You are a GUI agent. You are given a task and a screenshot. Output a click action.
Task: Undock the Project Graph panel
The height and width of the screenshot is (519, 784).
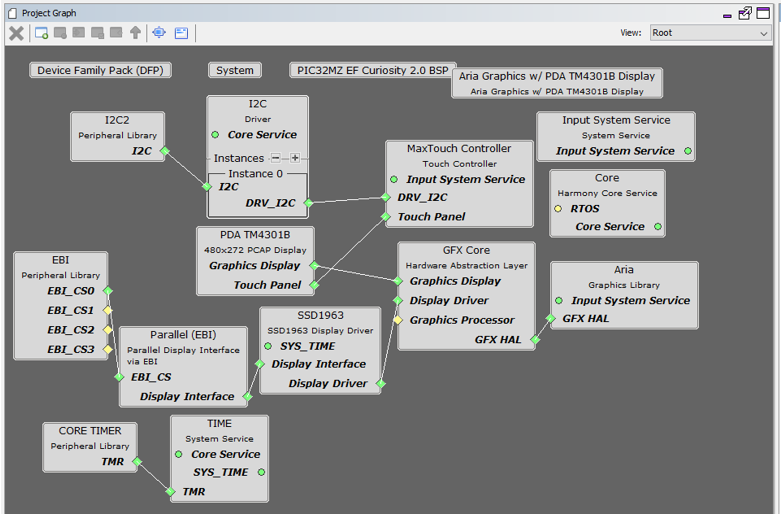tap(745, 13)
